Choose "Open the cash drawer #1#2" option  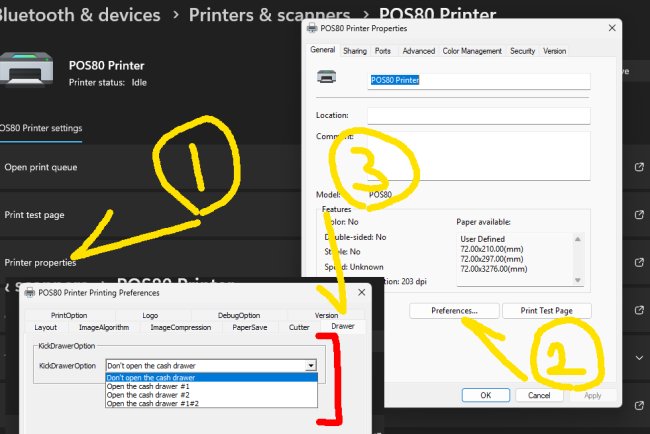point(211,403)
